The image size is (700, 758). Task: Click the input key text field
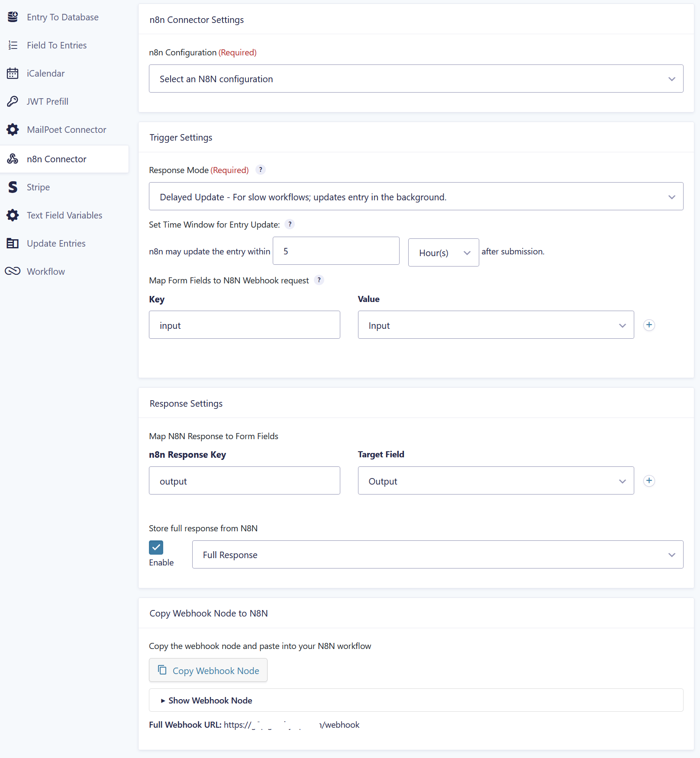(x=244, y=325)
